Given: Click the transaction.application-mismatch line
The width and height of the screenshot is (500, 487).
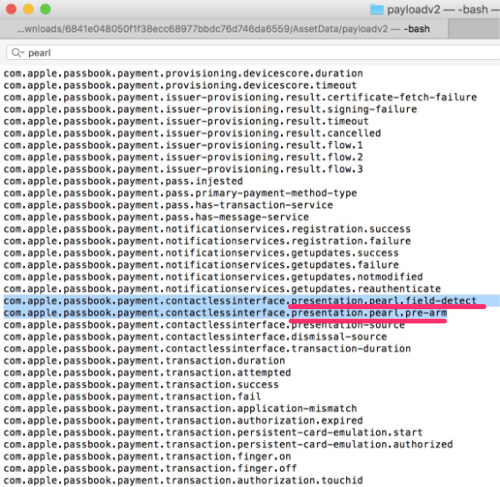Looking at the screenshot, I should (x=180, y=408).
